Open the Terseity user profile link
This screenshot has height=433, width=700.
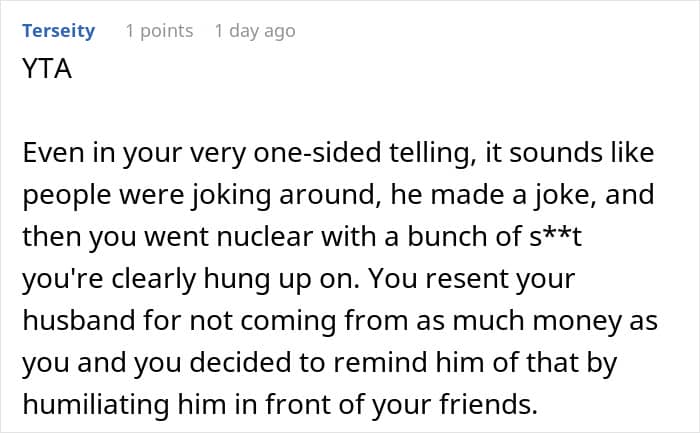(58, 31)
